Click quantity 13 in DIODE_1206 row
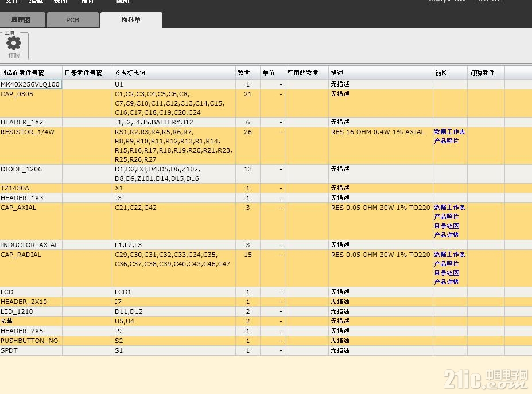This screenshot has width=532, height=394. tap(248, 169)
